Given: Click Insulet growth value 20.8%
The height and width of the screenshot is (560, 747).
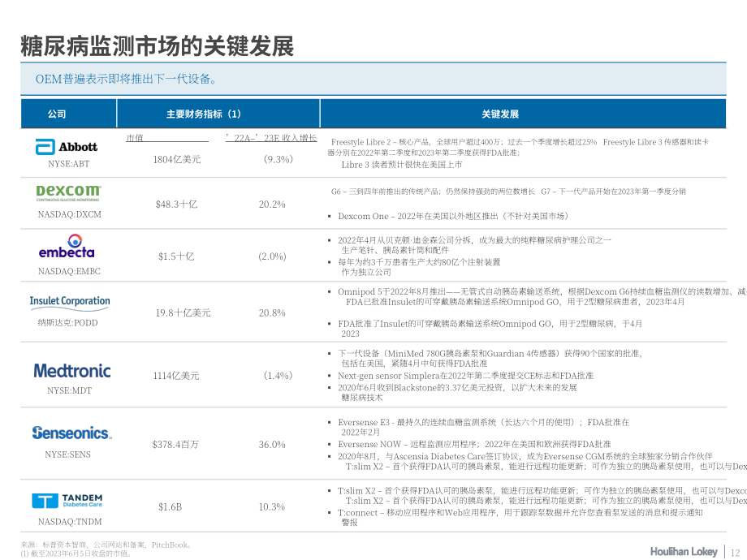Looking at the screenshot, I should tap(272, 312).
